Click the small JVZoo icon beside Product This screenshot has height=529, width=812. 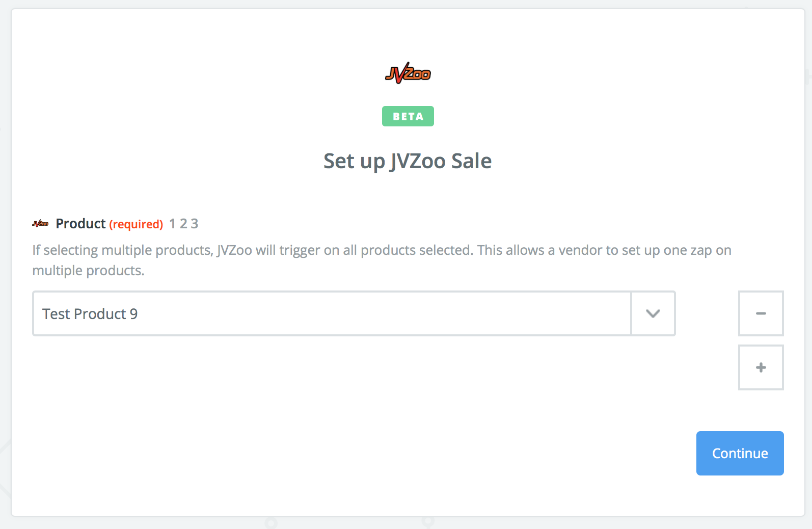(40, 223)
